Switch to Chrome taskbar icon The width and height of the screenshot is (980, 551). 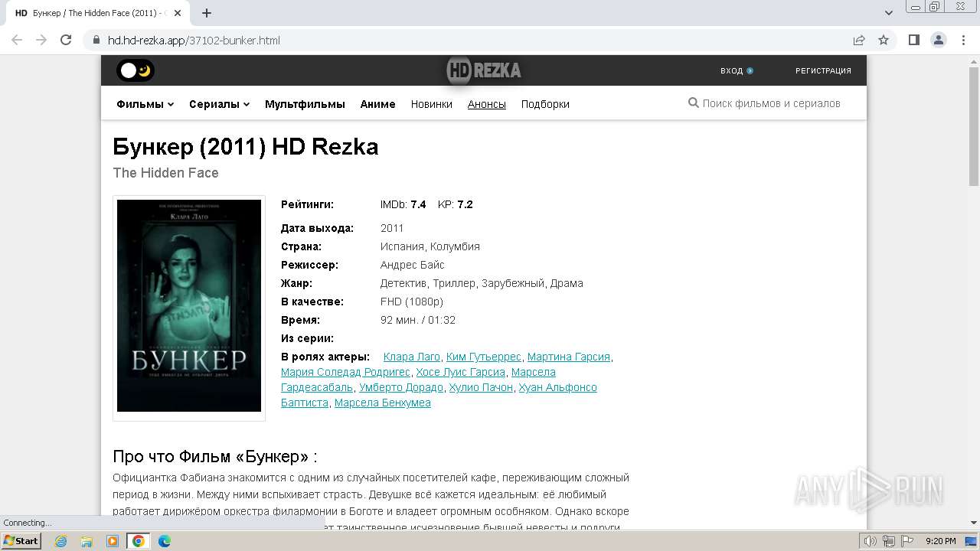click(x=139, y=541)
